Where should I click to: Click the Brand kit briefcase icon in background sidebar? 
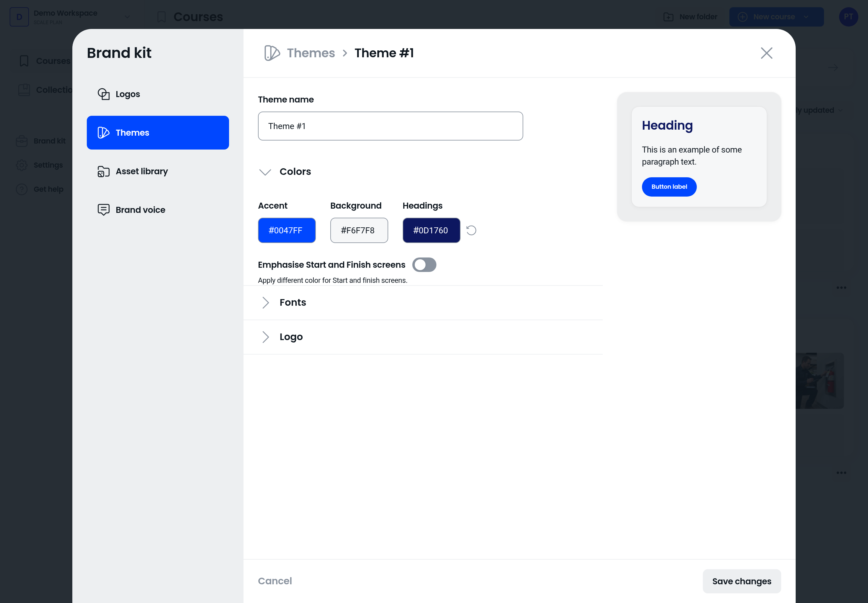[21, 141]
